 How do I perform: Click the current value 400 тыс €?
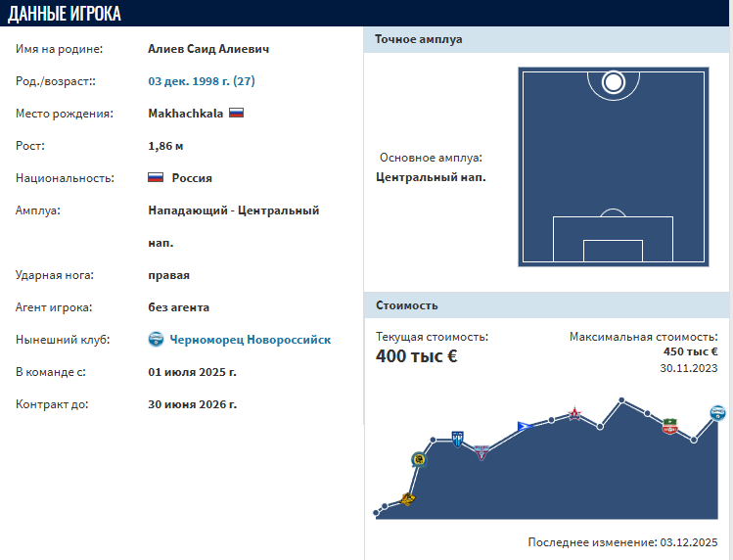(x=416, y=355)
